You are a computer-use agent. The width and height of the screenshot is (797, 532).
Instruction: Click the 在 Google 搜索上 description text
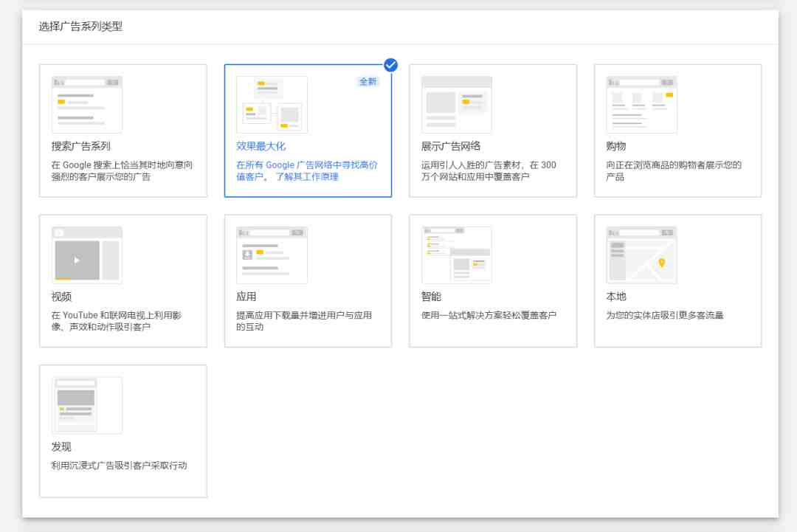tap(122, 170)
